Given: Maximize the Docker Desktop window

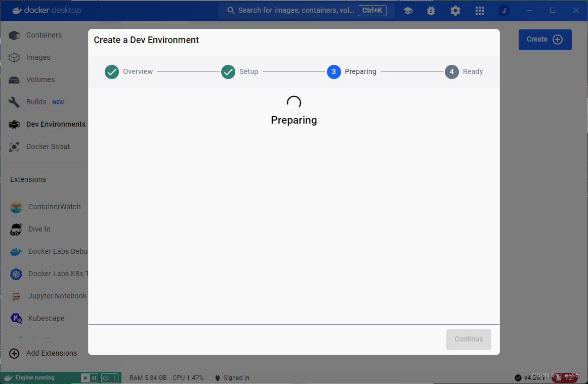Looking at the screenshot, I should click(553, 11).
